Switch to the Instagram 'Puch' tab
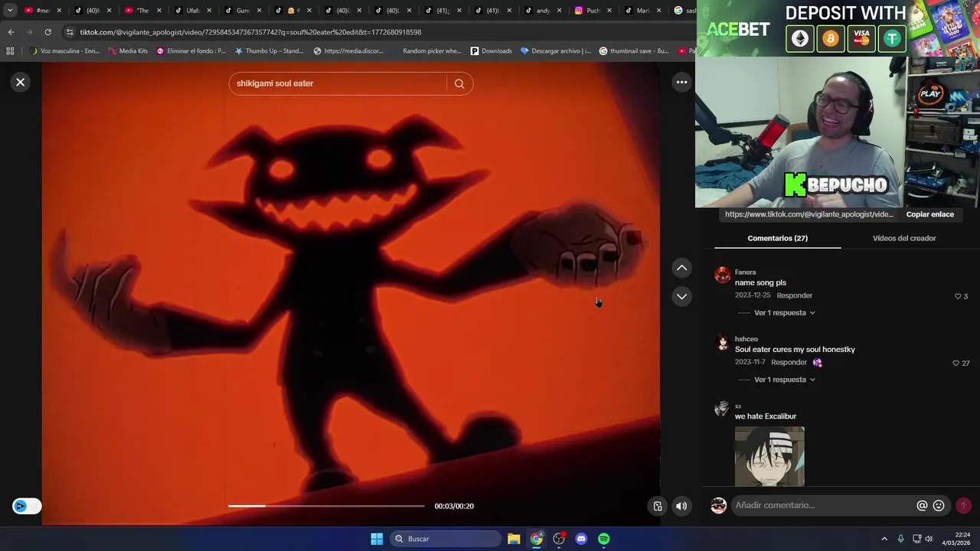 click(x=593, y=11)
